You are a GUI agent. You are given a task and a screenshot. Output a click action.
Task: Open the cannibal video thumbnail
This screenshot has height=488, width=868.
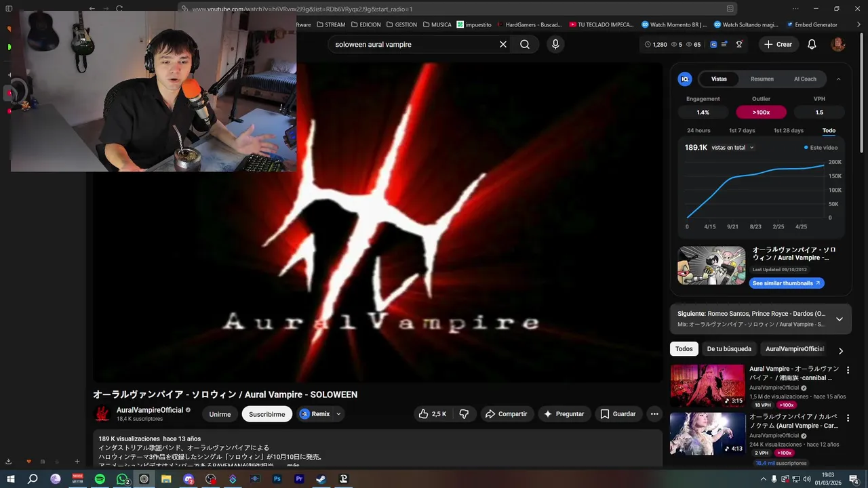(707, 386)
